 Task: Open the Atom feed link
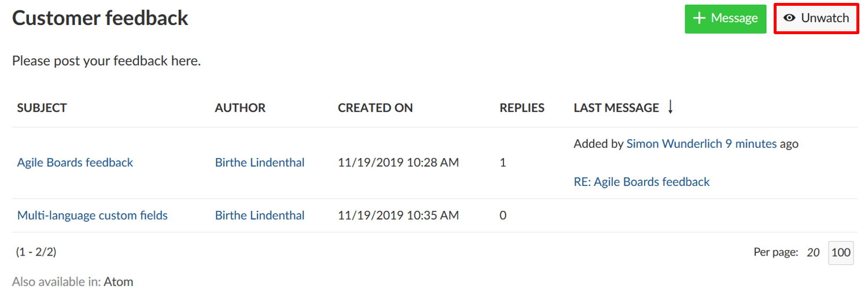[x=119, y=282]
